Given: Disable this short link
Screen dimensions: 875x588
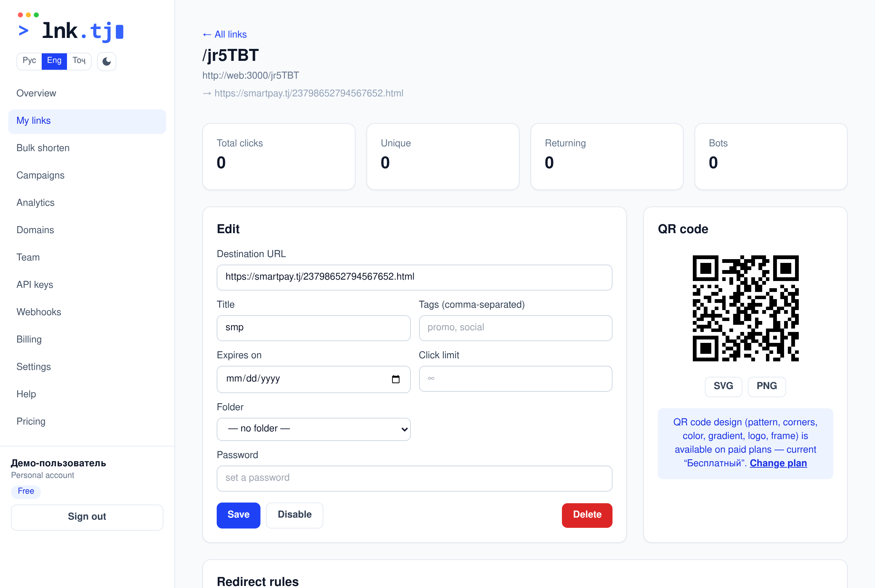Looking at the screenshot, I should click(295, 515).
